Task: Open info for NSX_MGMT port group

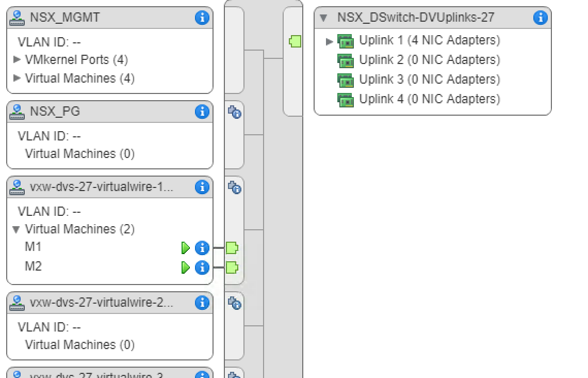Action: pos(202,18)
